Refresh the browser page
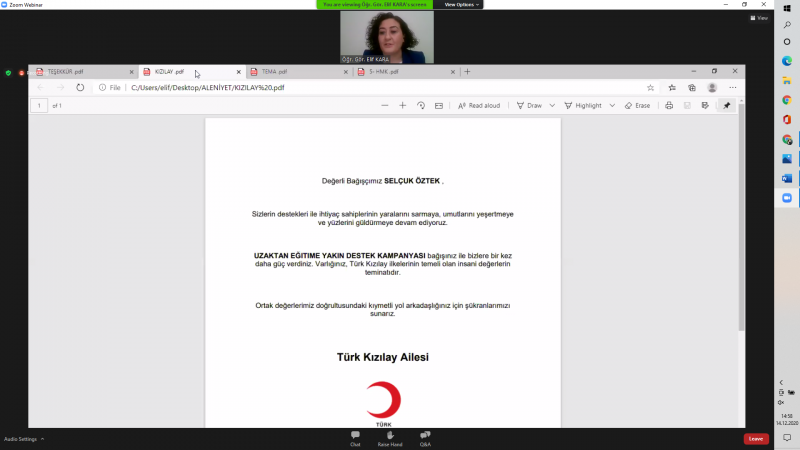 click(80, 88)
